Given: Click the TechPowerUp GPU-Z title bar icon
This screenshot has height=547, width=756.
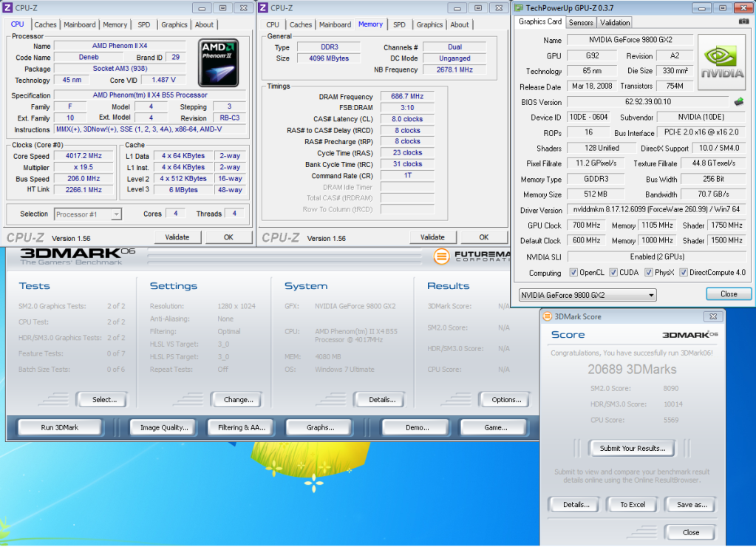Looking at the screenshot, I should pos(519,7).
